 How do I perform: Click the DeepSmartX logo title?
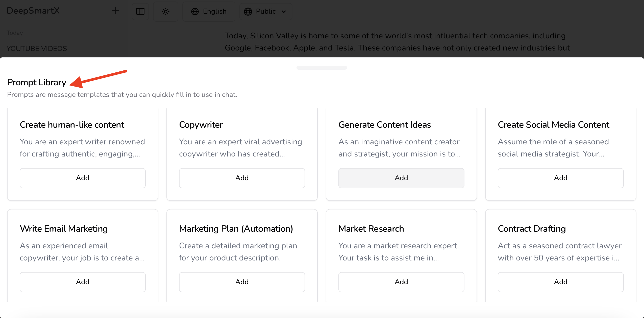33,11
